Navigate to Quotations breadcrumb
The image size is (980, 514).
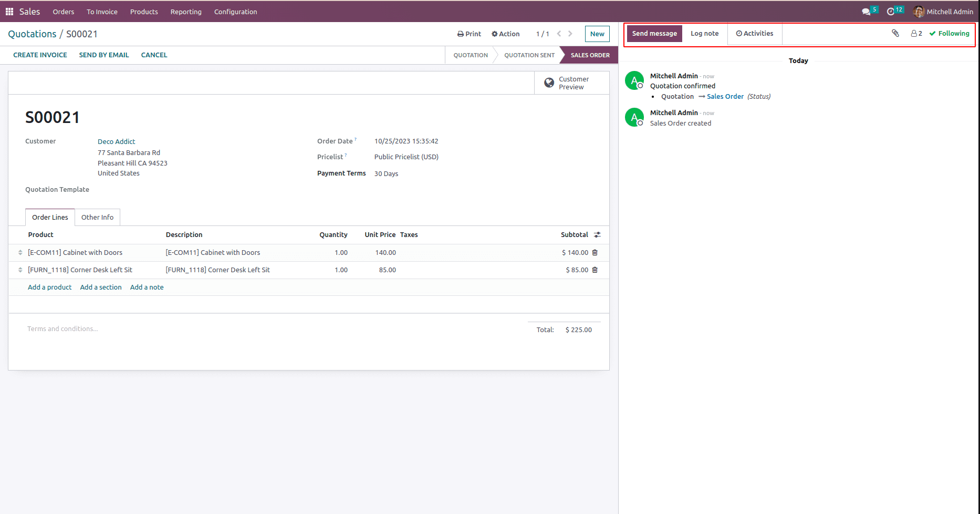[x=32, y=34]
